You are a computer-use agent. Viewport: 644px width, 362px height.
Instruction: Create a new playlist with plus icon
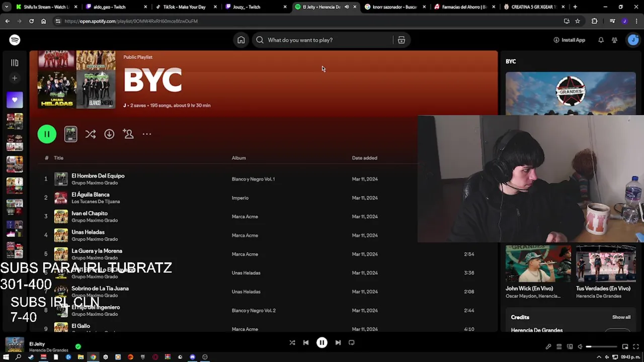pos(15,78)
